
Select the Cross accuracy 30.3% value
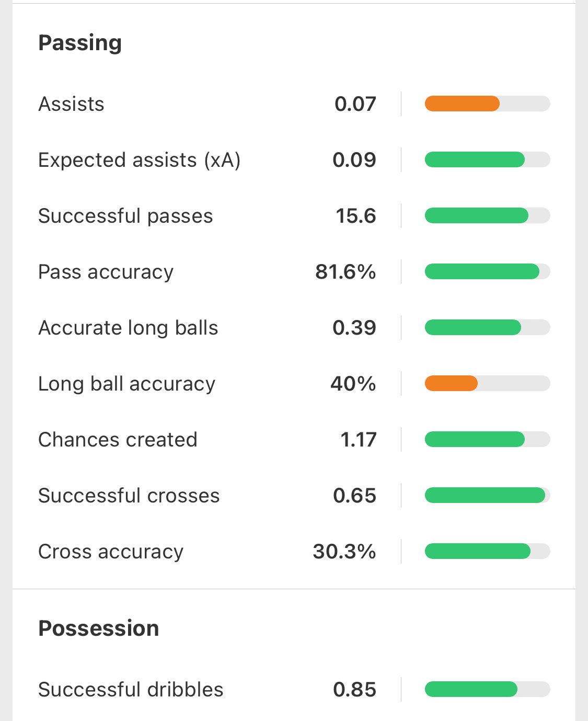pyautogui.click(x=344, y=552)
